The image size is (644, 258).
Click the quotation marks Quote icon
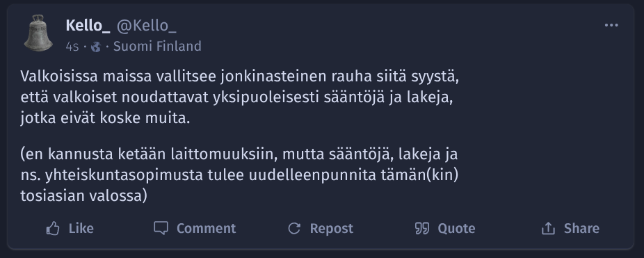(422, 228)
